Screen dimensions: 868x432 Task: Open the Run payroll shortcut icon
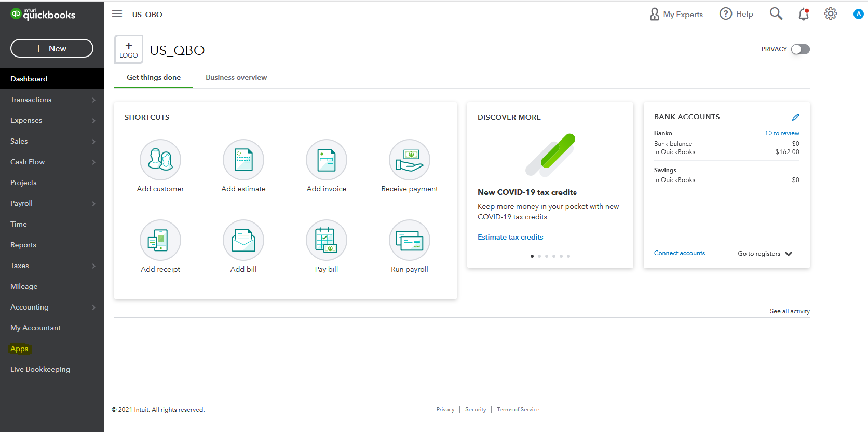pos(410,240)
